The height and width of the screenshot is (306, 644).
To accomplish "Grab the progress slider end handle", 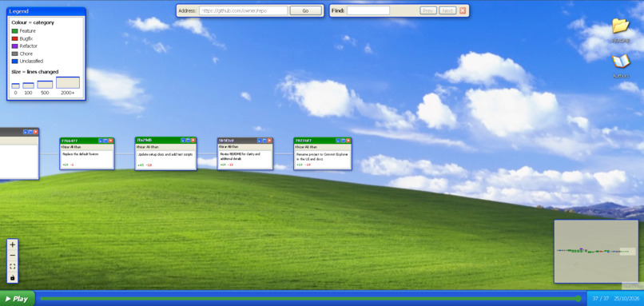I will 578,299.
